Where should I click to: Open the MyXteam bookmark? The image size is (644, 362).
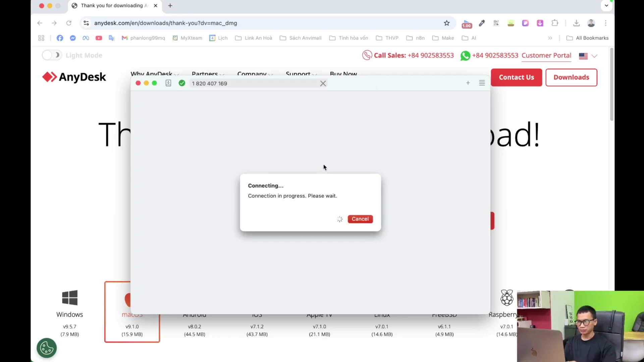click(187, 38)
